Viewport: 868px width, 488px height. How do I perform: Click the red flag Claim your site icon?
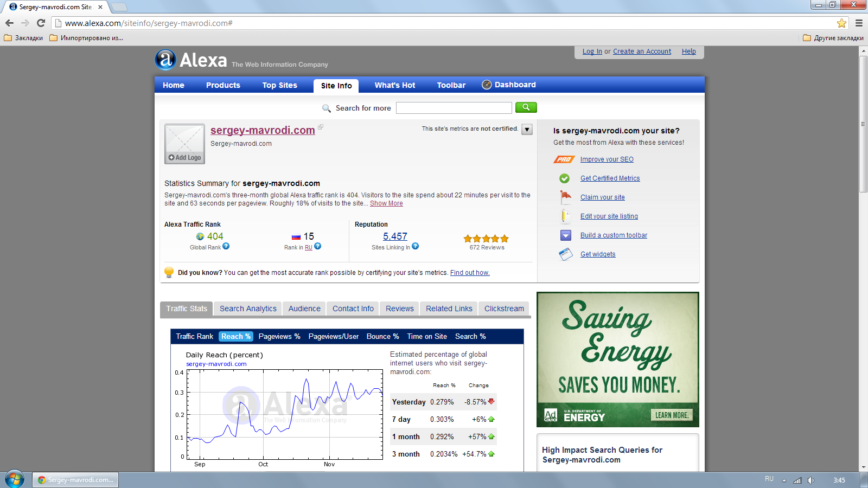coord(566,197)
